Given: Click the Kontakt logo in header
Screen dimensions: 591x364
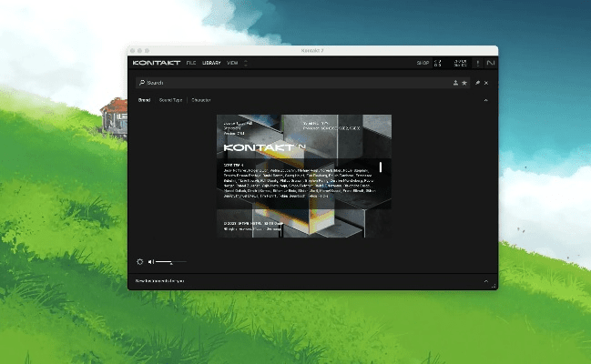Looking at the screenshot, I should (157, 63).
